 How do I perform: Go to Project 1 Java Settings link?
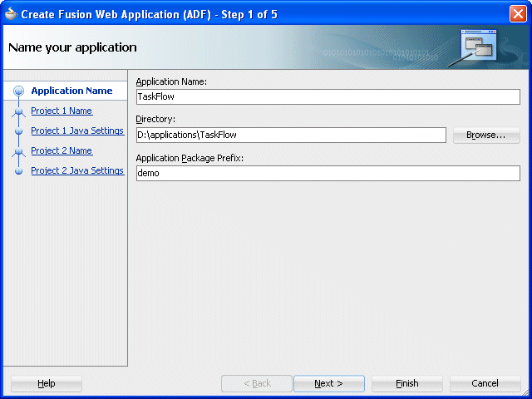(x=77, y=131)
